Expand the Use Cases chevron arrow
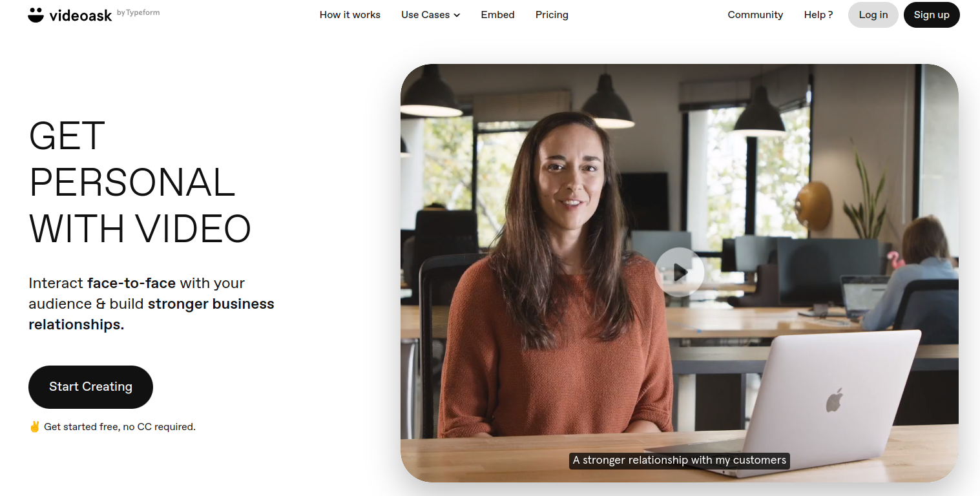The image size is (980, 496). click(x=457, y=15)
